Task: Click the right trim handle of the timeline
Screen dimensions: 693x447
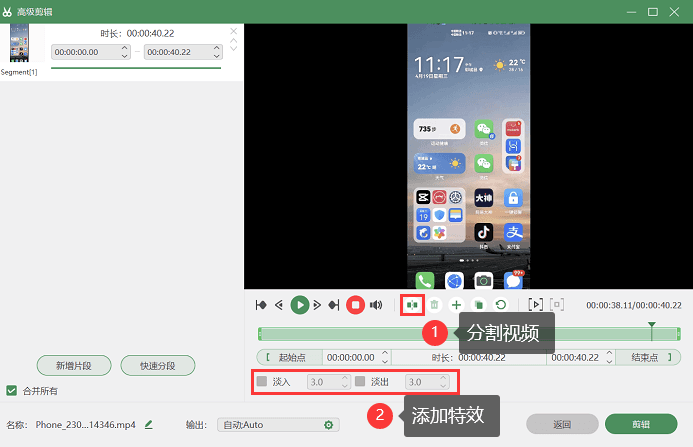Action: 678,334
